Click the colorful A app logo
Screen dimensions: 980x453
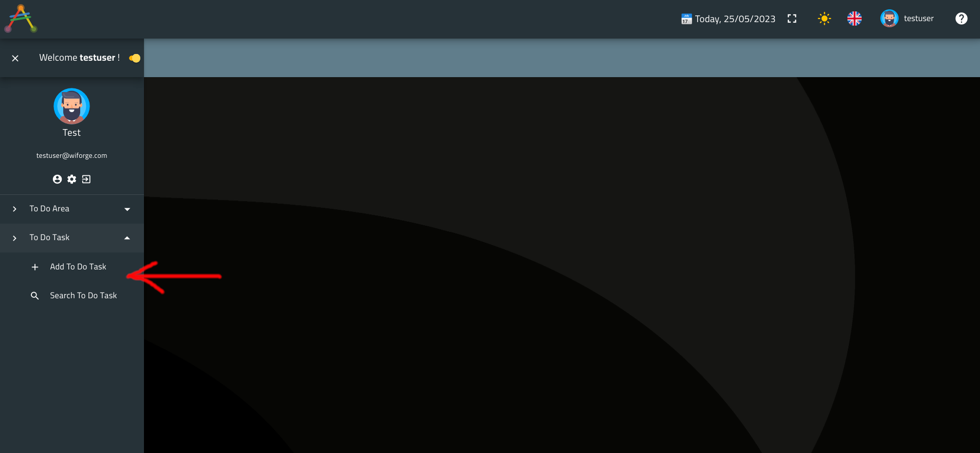pos(21,19)
